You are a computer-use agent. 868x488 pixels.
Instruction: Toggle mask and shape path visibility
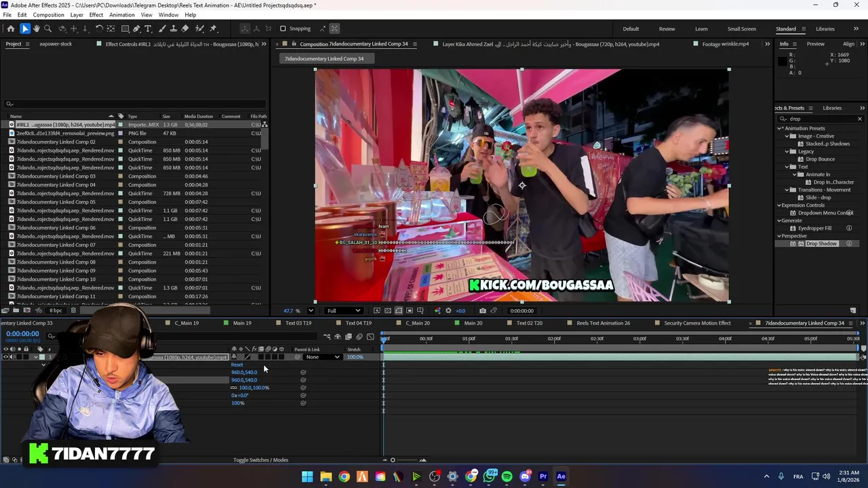click(x=398, y=310)
